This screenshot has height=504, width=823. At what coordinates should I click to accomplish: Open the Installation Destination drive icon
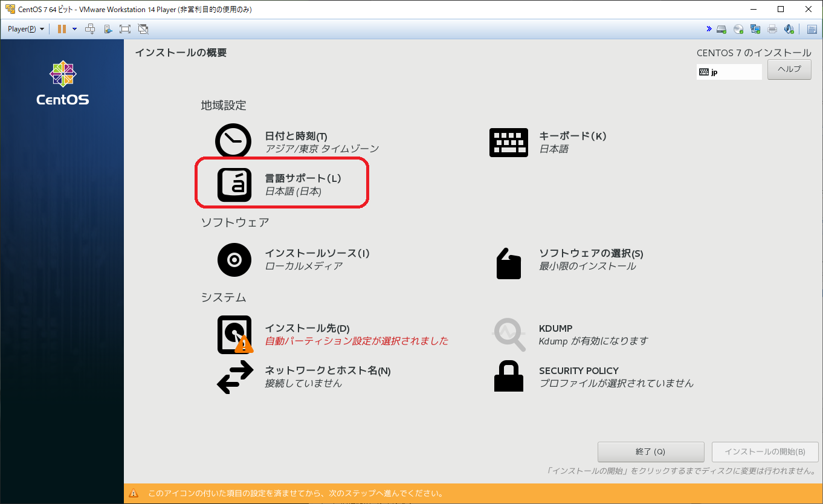tap(234, 334)
